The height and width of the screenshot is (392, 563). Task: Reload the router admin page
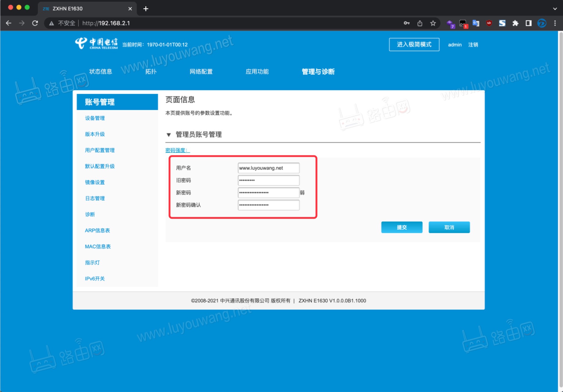[35, 23]
